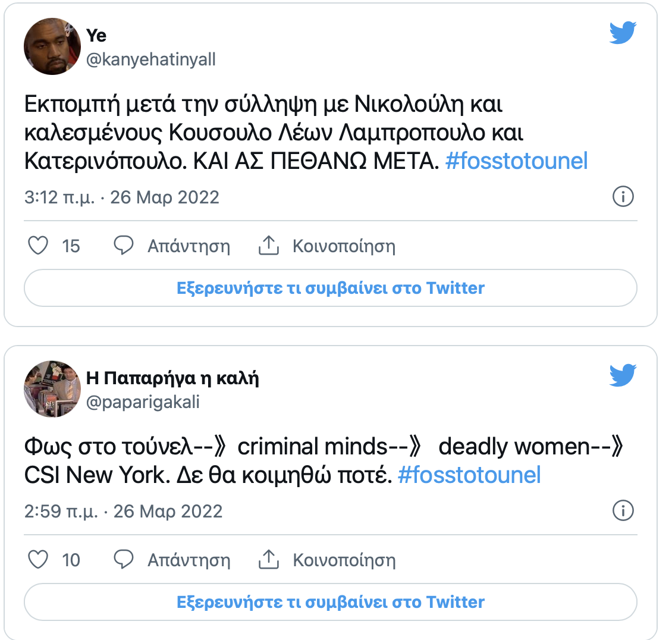This screenshot has height=640, width=672.
Task: Click the second Εξερευνήστε τι συμβαίνει στο Twitter button
Action: (x=331, y=603)
